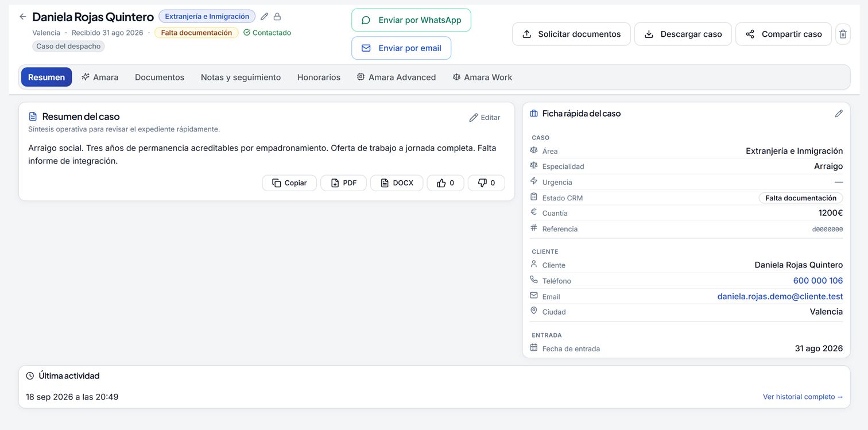Share the case with Compartir caso
The height and width of the screenshot is (430, 868).
(784, 34)
